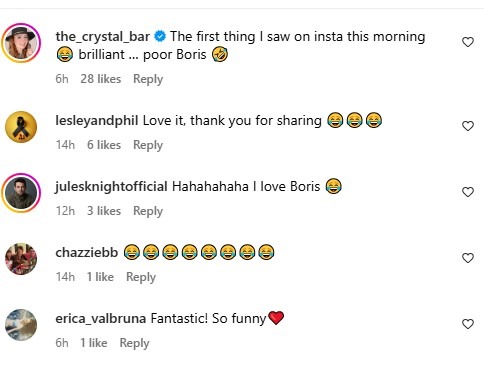Image resolution: width=484 pixels, height=367 pixels.
Task: Reply to julesknightofficial's comment
Action: (x=148, y=211)
